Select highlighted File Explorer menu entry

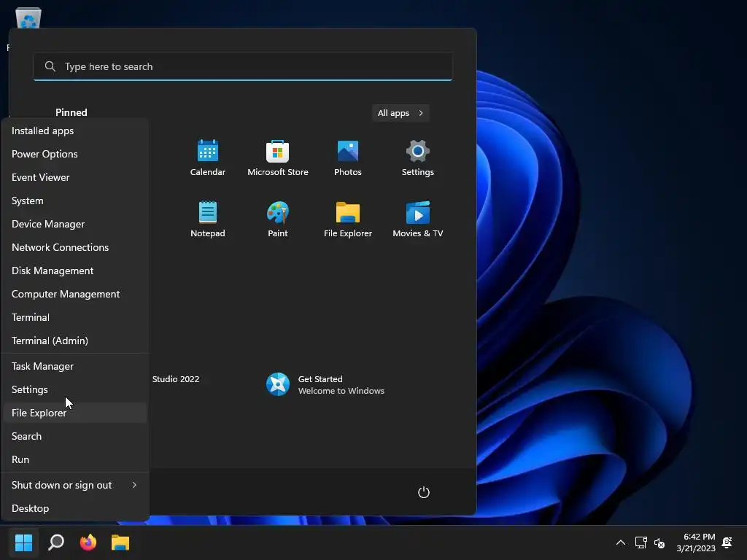75,413
